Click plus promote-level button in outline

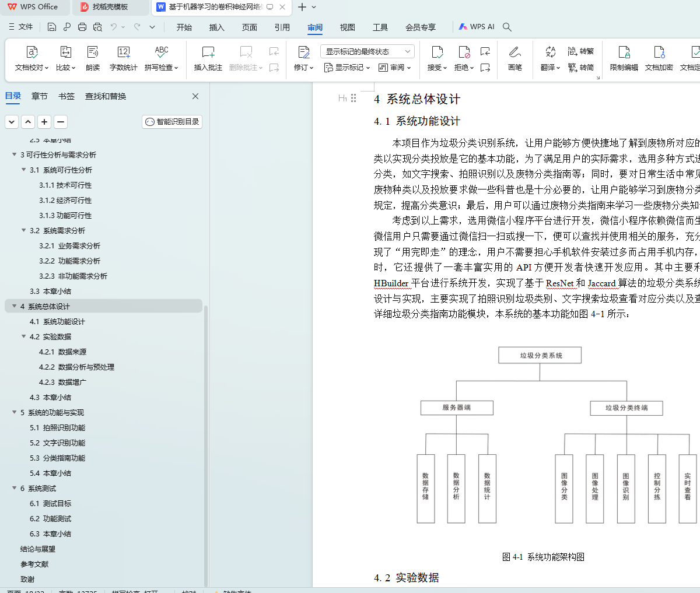44,122
